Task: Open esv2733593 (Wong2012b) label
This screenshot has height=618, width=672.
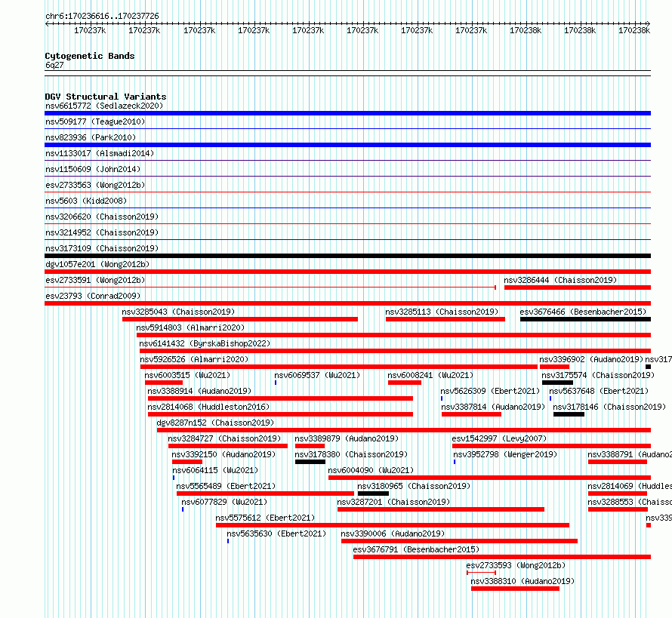Action: tap(516, 565)
